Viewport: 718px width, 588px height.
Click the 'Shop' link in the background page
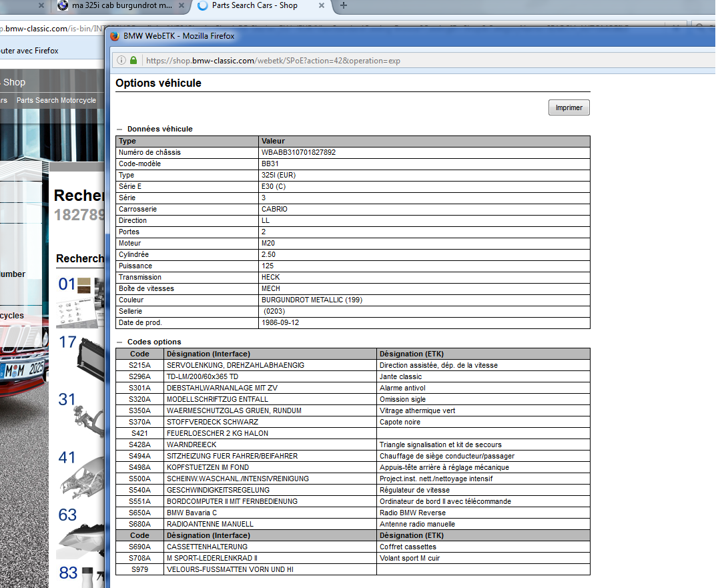click(x=14, y=83)
